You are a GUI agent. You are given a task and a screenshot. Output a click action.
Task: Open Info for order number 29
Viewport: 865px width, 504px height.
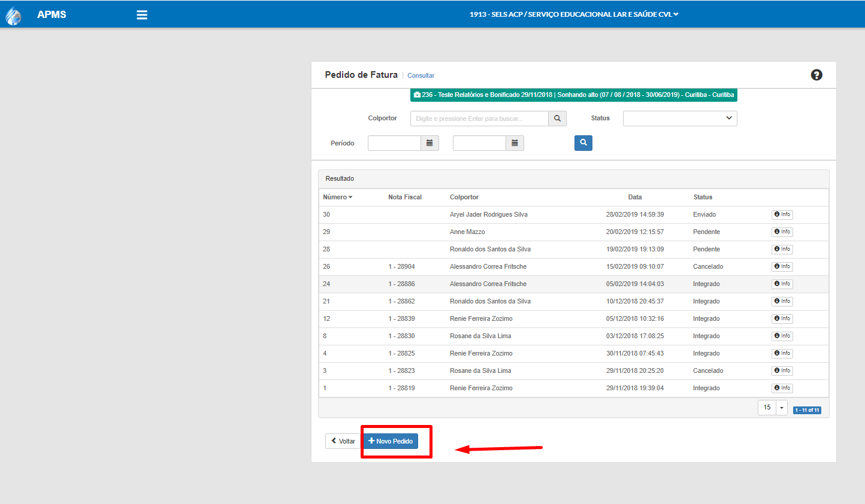782,232
